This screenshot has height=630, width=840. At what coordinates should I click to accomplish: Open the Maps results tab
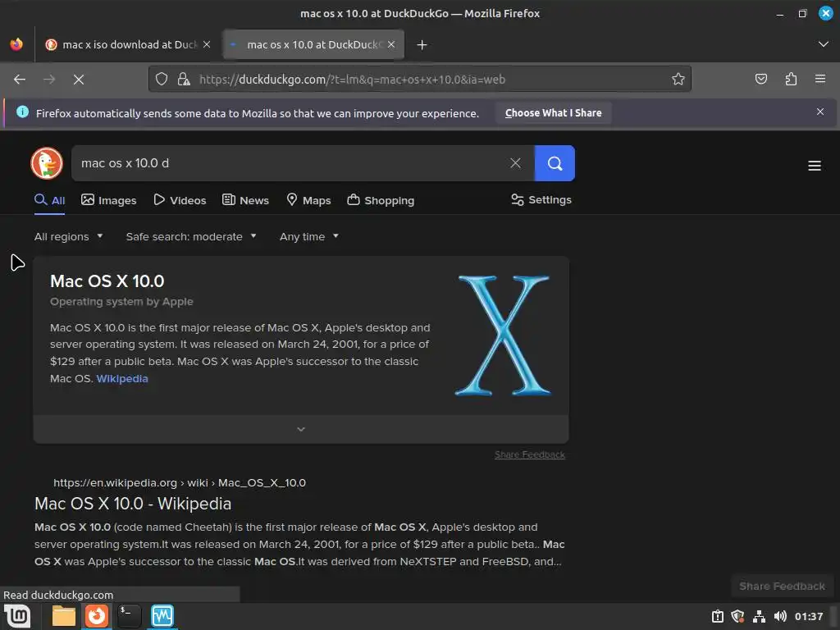[x=308, y=200]
